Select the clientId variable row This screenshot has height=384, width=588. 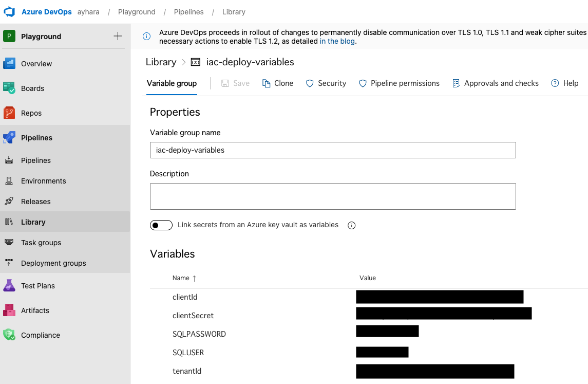click(369, 297)
